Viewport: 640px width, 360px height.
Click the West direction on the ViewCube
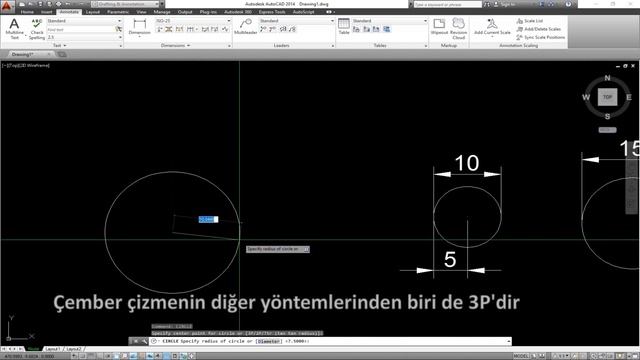[586, 97]
